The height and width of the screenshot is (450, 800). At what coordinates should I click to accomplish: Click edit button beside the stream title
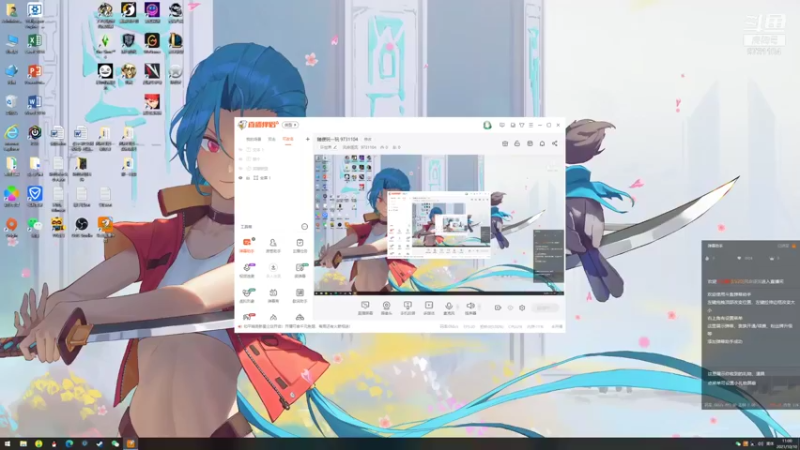368,139
